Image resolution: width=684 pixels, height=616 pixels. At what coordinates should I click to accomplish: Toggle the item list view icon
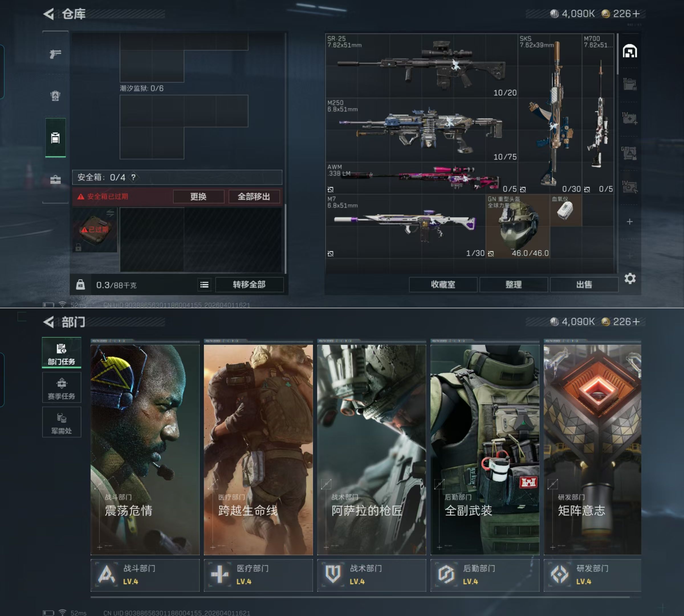click(204, 285)
